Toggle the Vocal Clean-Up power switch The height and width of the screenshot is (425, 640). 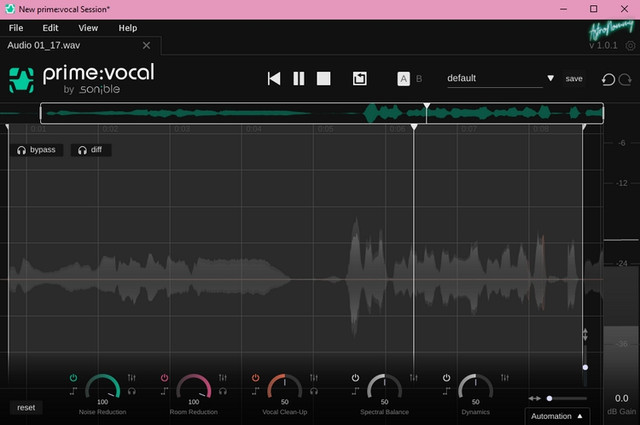coord(256,378)
